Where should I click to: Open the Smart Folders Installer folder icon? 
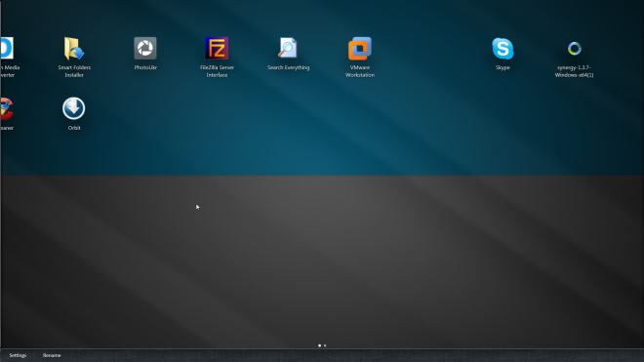pyautogui.click(x=74, y=49)
